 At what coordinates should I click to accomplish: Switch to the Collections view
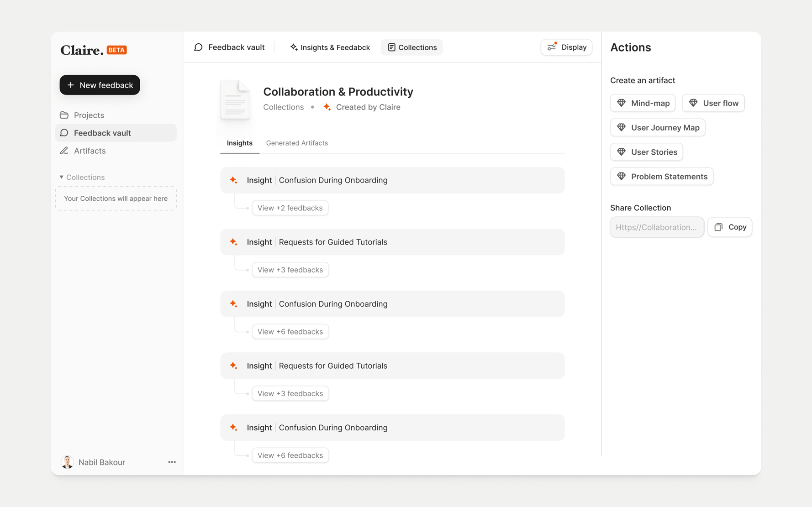(412, 47)
